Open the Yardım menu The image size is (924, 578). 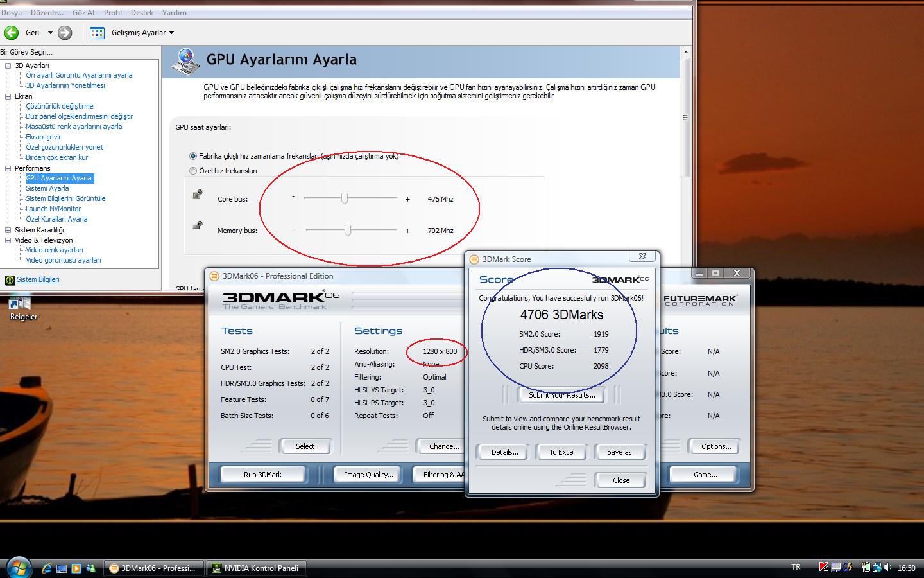coord(175,13)
